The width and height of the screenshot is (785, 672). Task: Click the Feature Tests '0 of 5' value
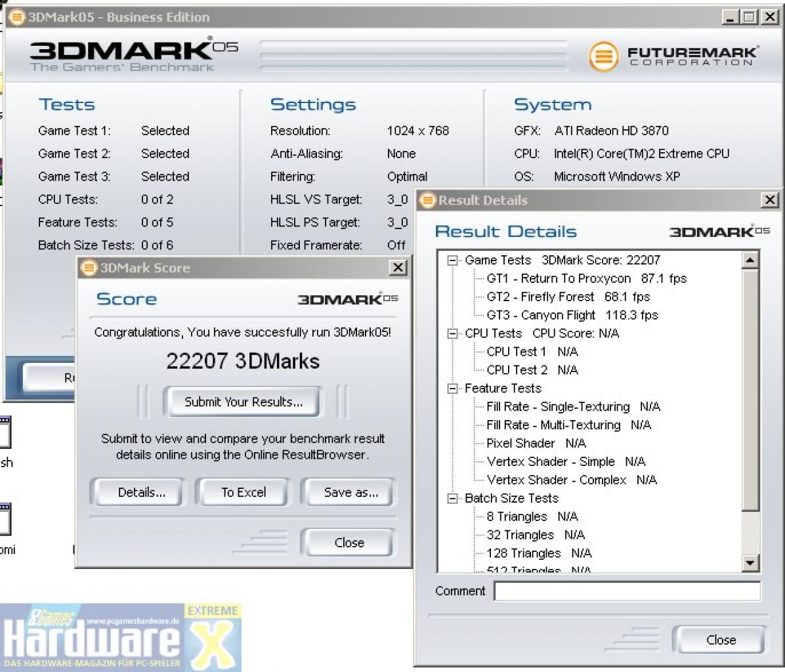point(158,222)
